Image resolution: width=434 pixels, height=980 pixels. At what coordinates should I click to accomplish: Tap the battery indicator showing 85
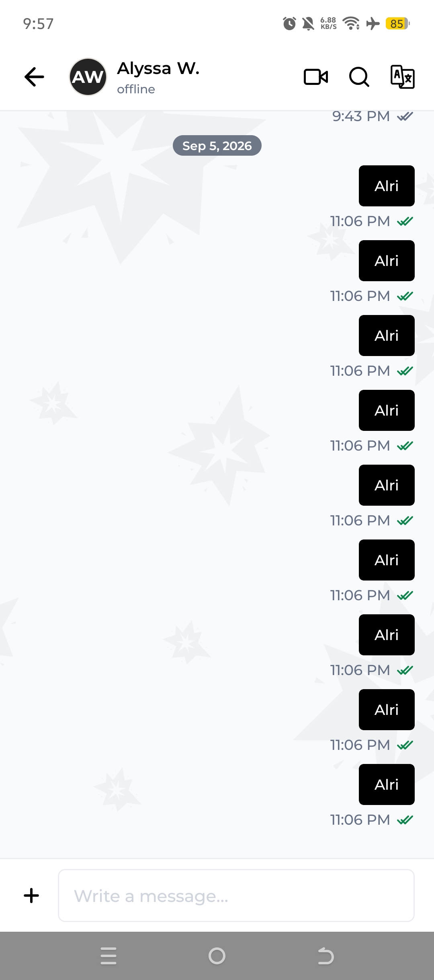[397, 23]
